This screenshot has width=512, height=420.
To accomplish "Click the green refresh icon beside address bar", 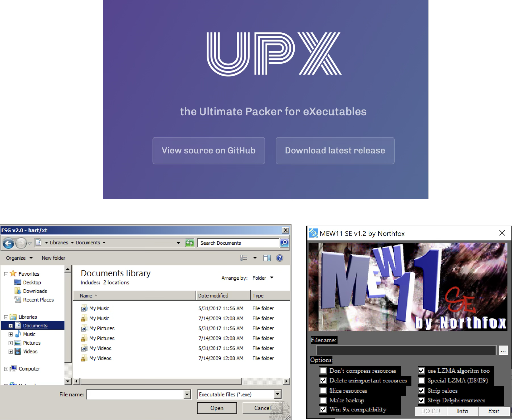I will tap(190, 243).
